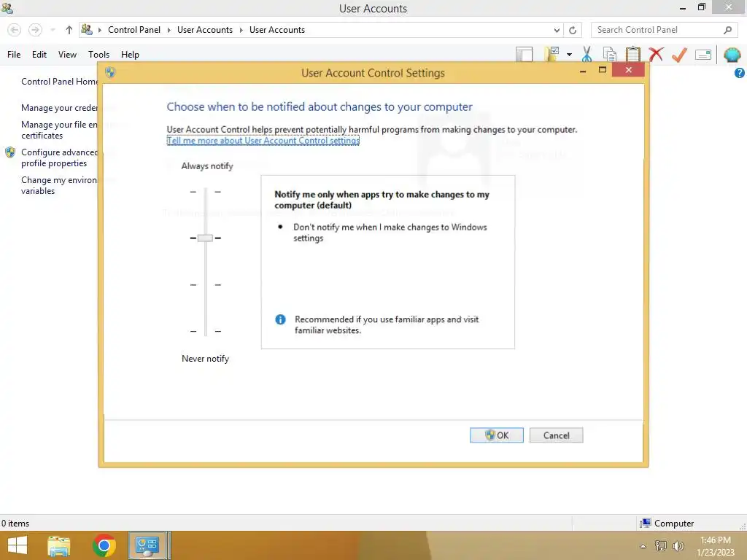The height and width of the screenshot is (560, 747).
Task: Open the Tools menu
Action: point(98,54)
